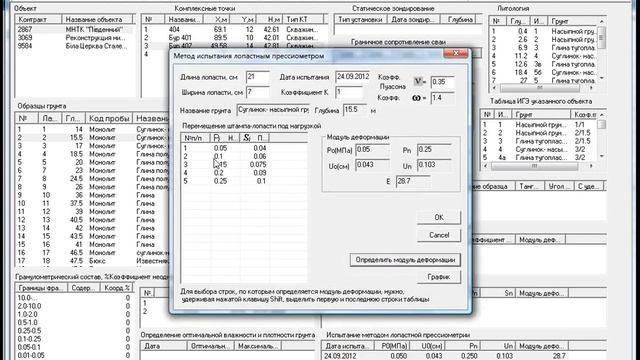Screen dimensions: 640x360
Task: Select soil sample row 9 at depth 36
Action: point(92,195)
